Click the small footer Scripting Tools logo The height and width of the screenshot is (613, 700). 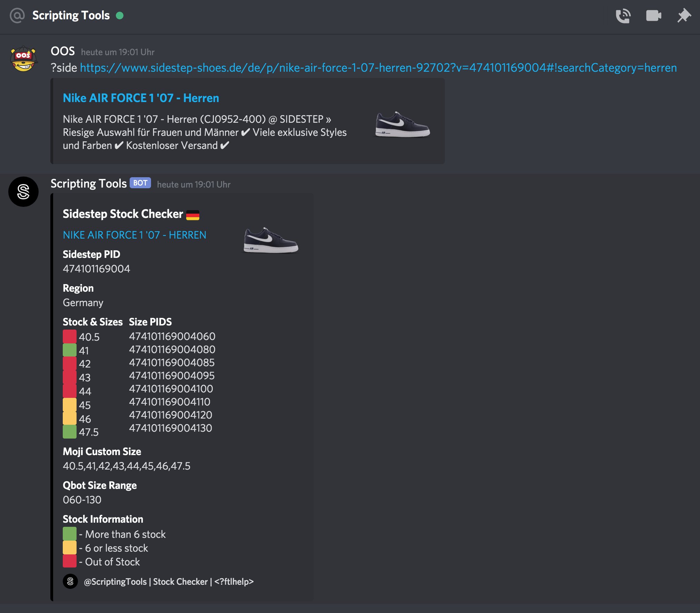(70, 582)
